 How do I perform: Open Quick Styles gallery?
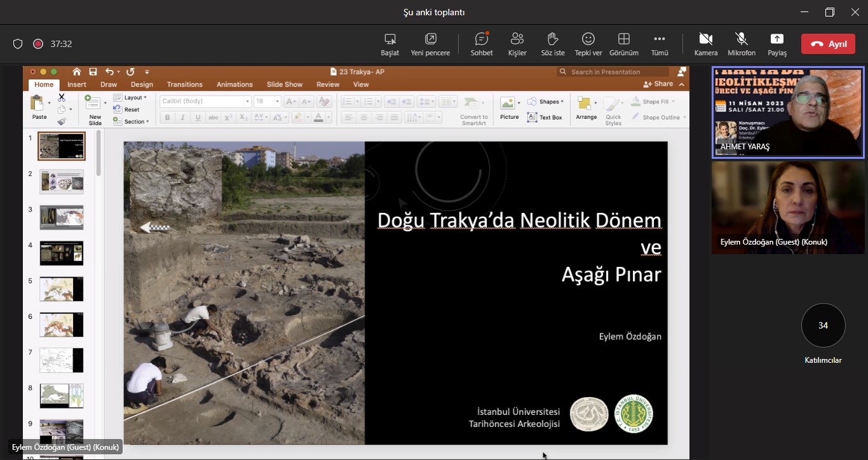tap(613, 111)
